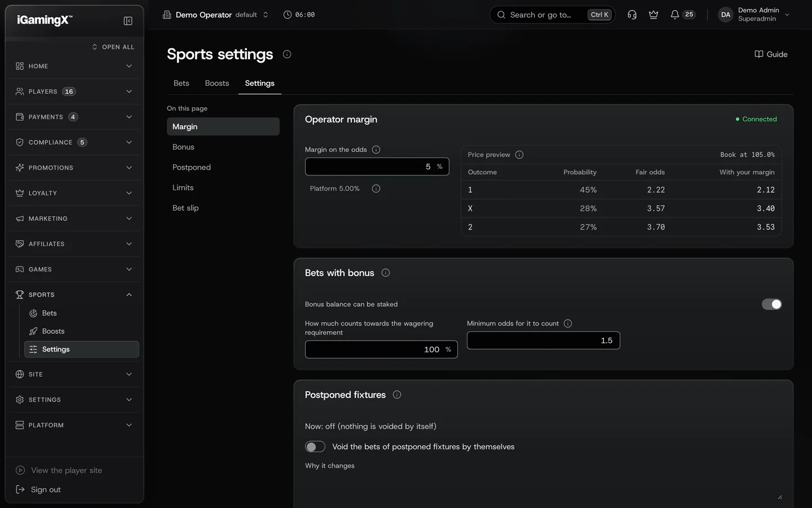Switch to the Boosts tab
Screen dimensions: 812x508
click(217, 83)
